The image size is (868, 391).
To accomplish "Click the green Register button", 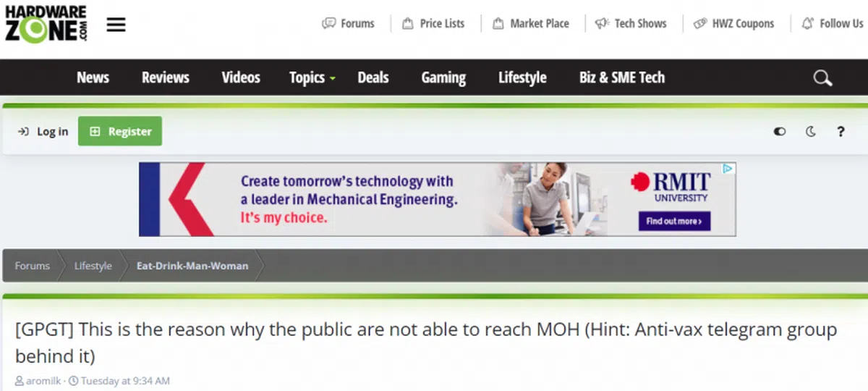I will click(x=120, y=131).
